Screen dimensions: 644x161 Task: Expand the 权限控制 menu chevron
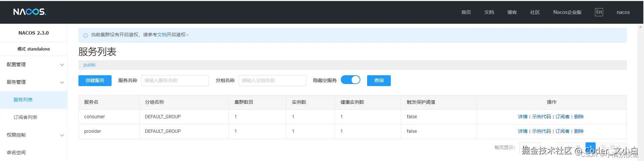[62, 135]
